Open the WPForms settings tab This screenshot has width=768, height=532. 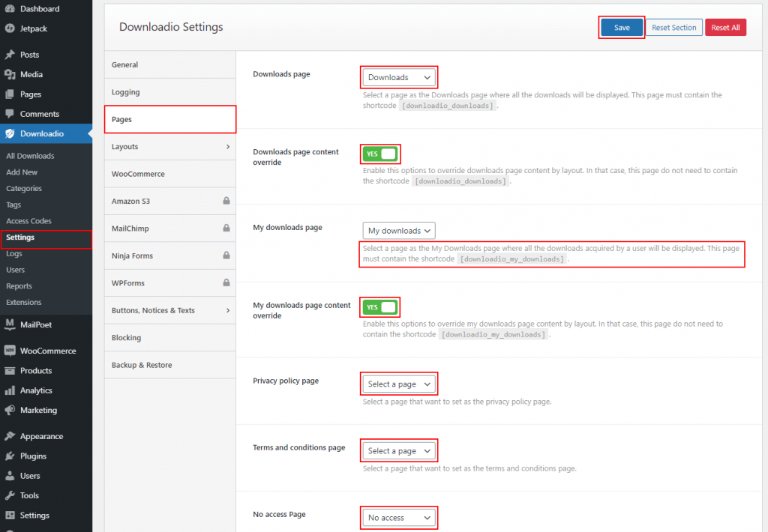170,283
